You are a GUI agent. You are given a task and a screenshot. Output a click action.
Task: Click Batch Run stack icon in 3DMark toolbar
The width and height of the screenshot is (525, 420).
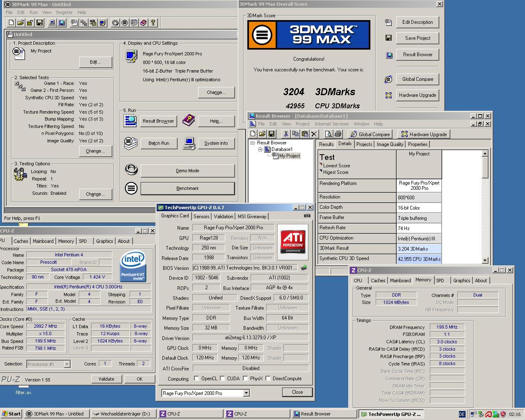(x=134, y=23)
